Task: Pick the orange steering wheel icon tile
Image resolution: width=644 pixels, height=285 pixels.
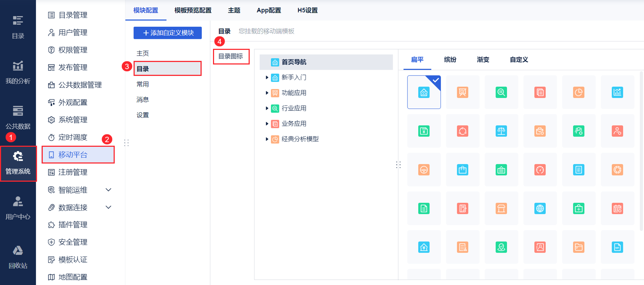Action: pyautogui.click(x=424, y=170)
